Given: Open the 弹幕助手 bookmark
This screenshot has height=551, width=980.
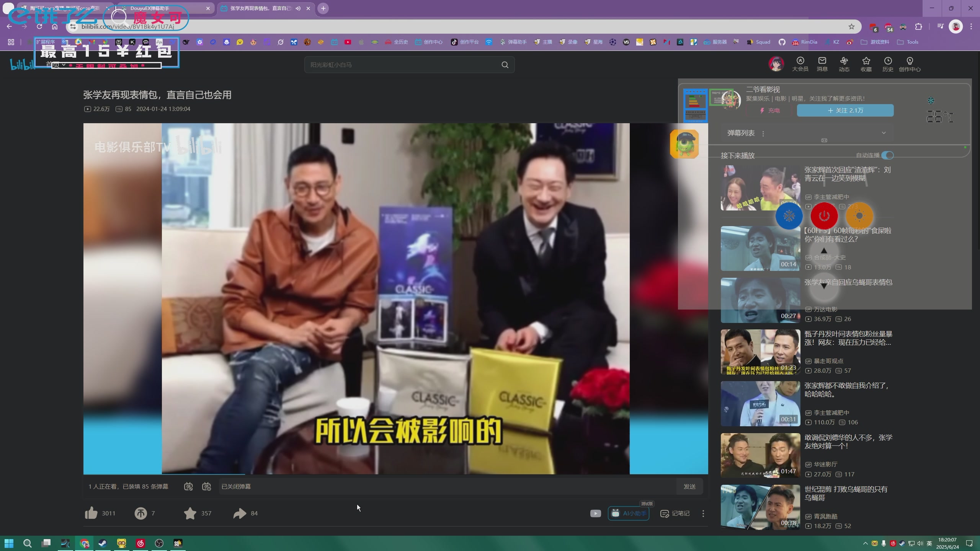Looking at the screenshot, I should (513, 42).
